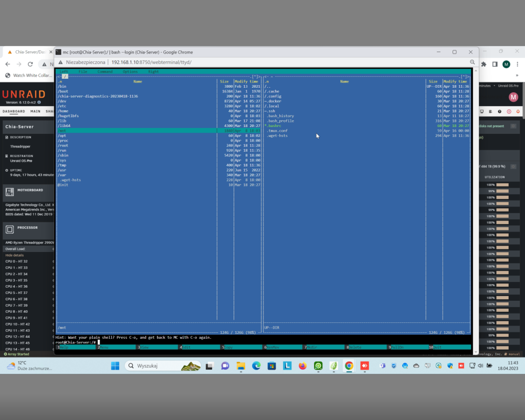
Task: Sort right panel by Modify time header
Action: [x=455, y=81]
